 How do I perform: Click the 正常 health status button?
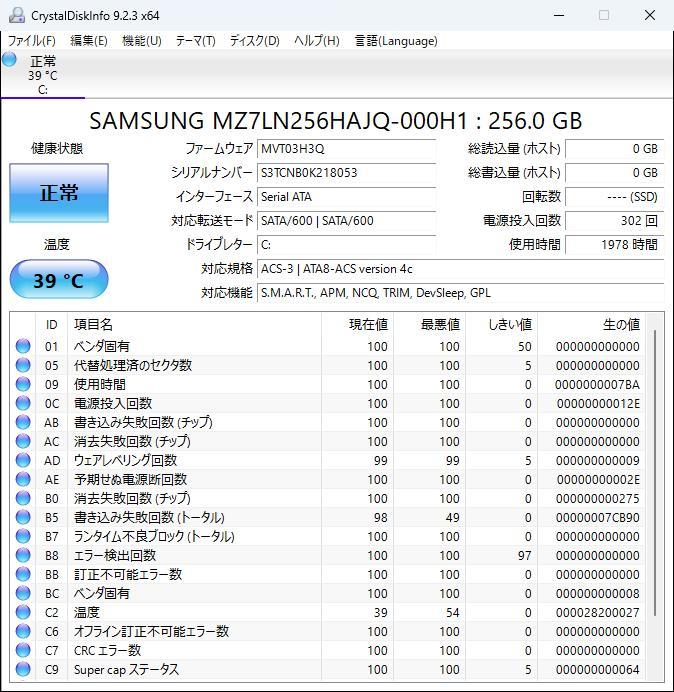[x=59, y=193]
